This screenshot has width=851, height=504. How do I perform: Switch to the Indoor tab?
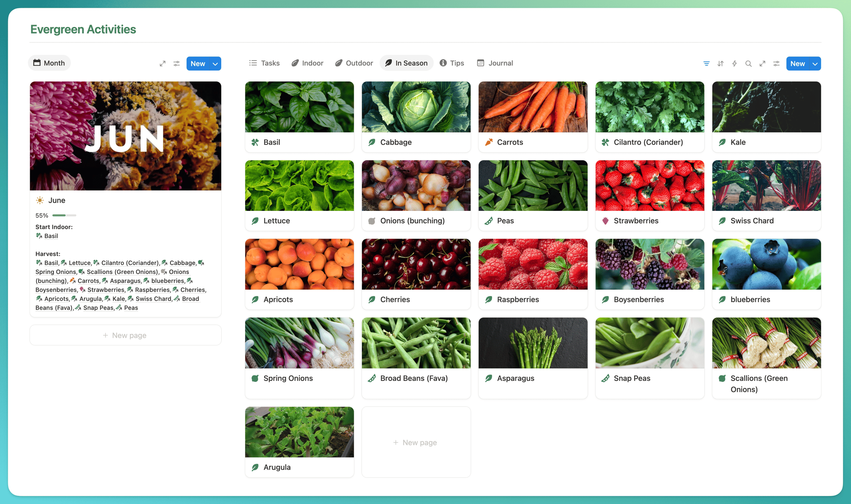pyautogui.click(x=307, y=63)
